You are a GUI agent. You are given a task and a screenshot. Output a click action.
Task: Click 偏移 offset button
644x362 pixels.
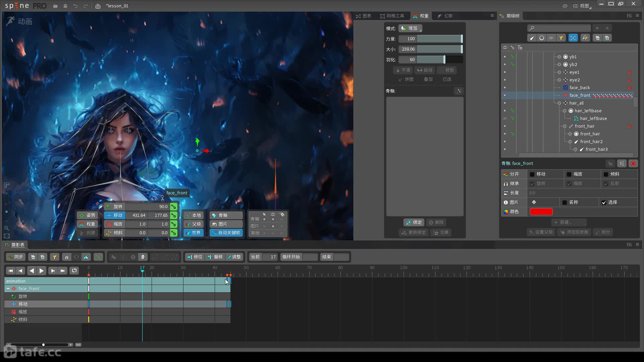215,257
